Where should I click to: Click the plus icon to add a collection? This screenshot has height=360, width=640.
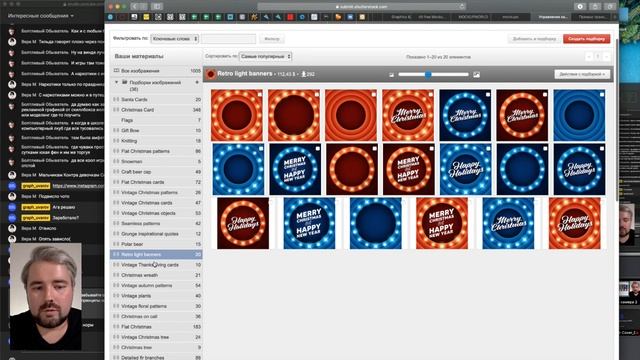click(197, 82)
